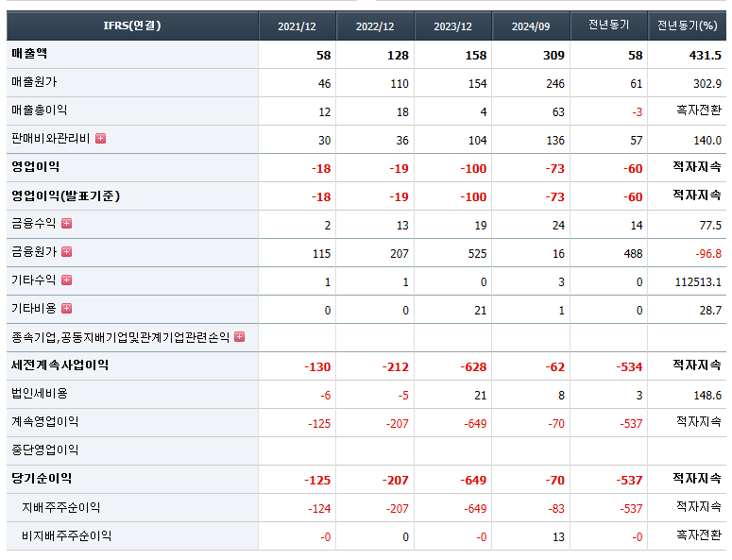
Task: Select the 기타수익 row label
Action: point(34,280)
